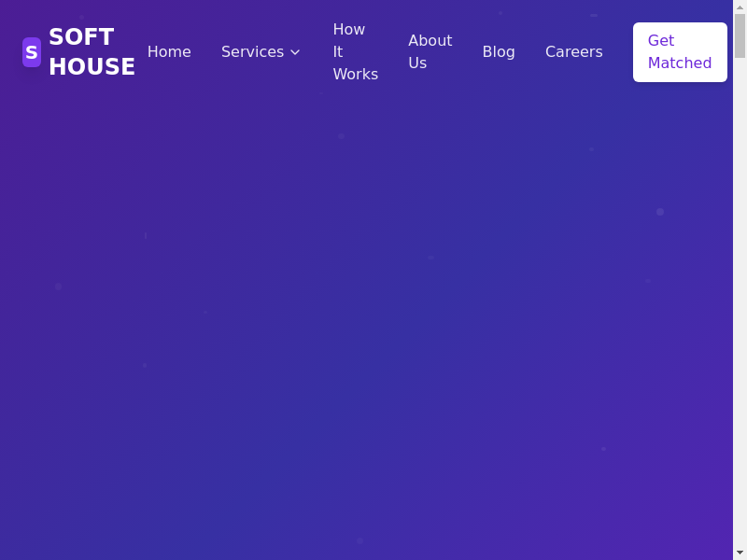Click the purple S logo icon
The image size is (747, 560).
pyautogui.click(x=32, y=52)
